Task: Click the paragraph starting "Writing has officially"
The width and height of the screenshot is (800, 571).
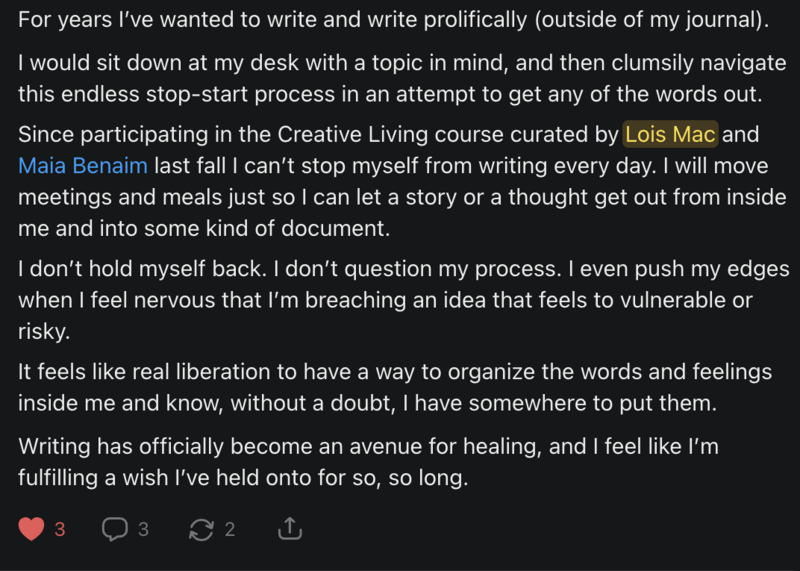Action: click(368, 462)
